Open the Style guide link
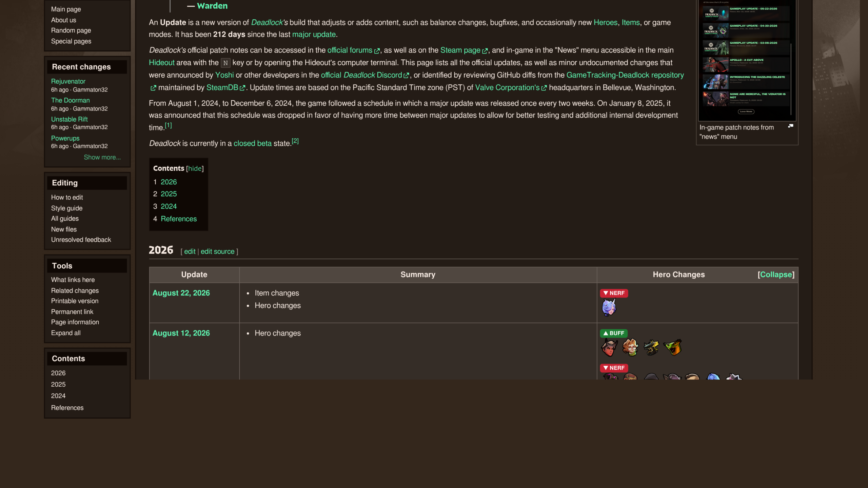This screenshot has width=868, height=488. coord(67,208)
